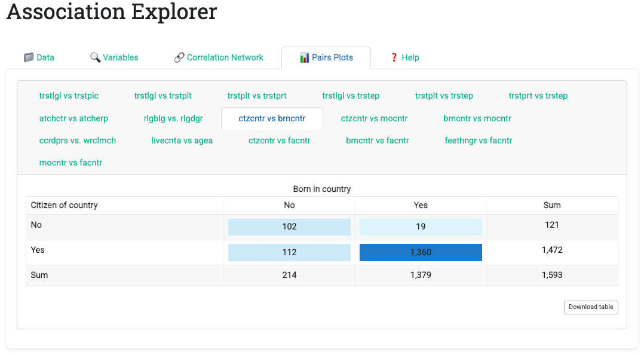
Task: Open the feethngr vs facntr pair
Action: pos(479,140)
